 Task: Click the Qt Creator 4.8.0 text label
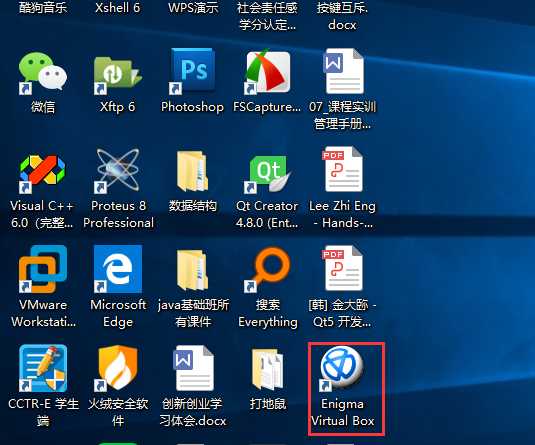(x=267, y=214)
